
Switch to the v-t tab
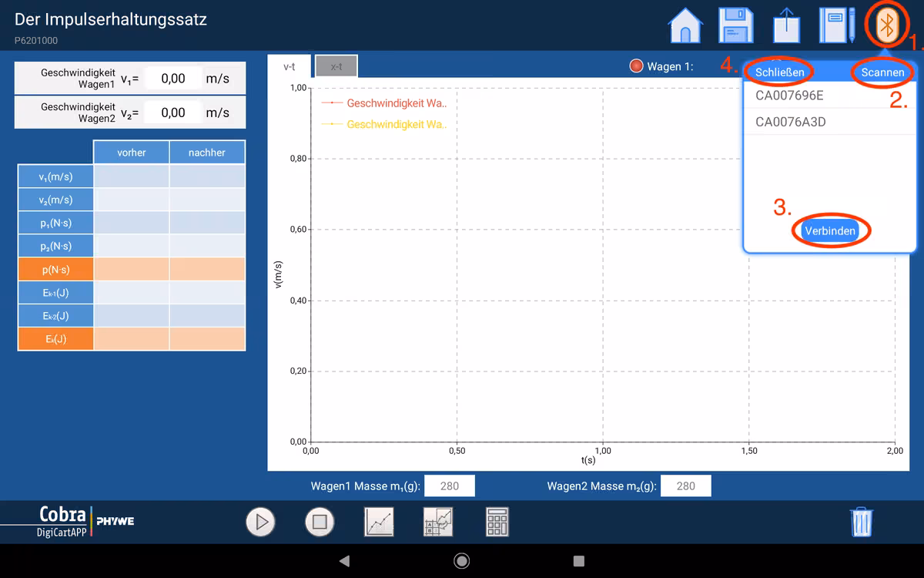(290, 66)
